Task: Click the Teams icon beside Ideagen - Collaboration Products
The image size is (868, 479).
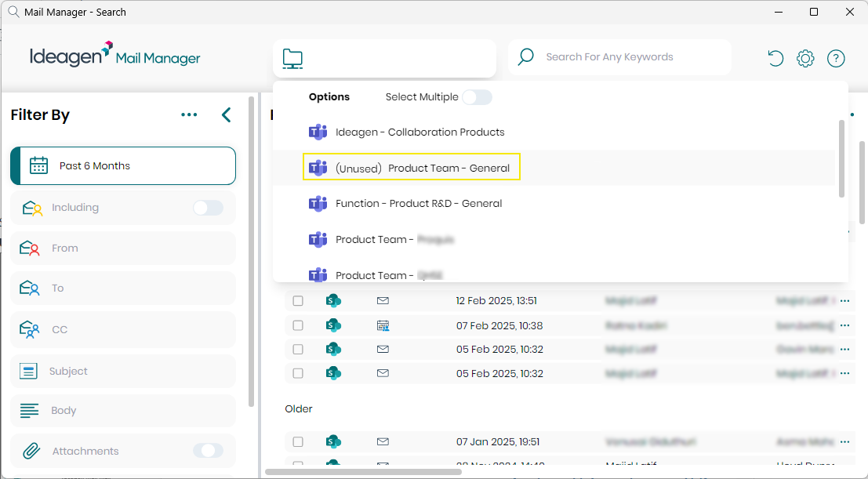Action: pos(318,132)
